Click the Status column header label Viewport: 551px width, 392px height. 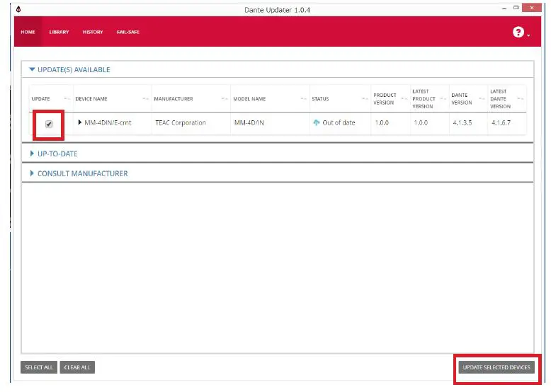320,98
